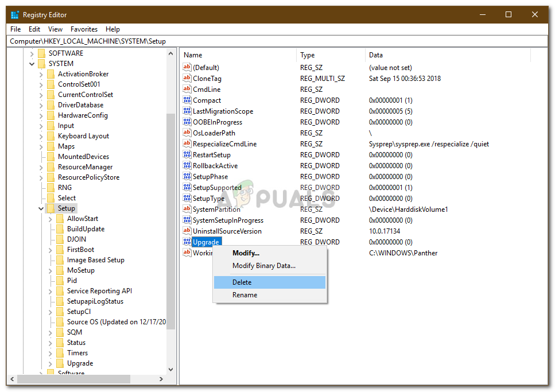Select the SetupPhase DWORD icon
The height and width of the screenshot is (392, 555).
click(x=187, y=176)
